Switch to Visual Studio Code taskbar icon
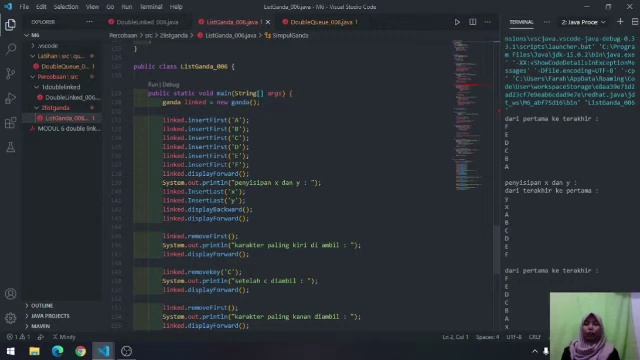The height and width of the screenshot is (360, 640). [104, 351]
